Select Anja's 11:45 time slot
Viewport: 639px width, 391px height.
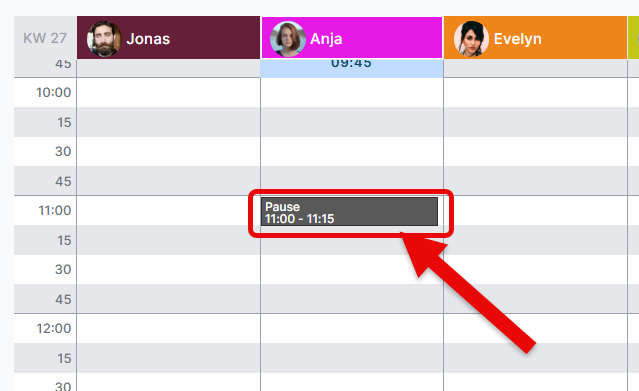352,299
